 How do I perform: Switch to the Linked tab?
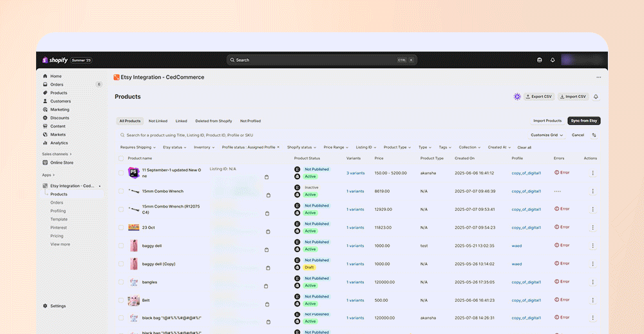181,121
